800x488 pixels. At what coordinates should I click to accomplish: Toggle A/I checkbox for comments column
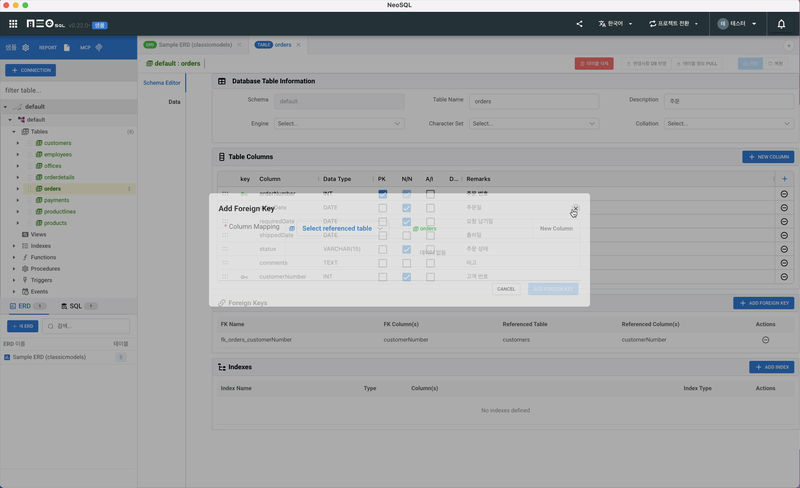click(x=430, y=263)
